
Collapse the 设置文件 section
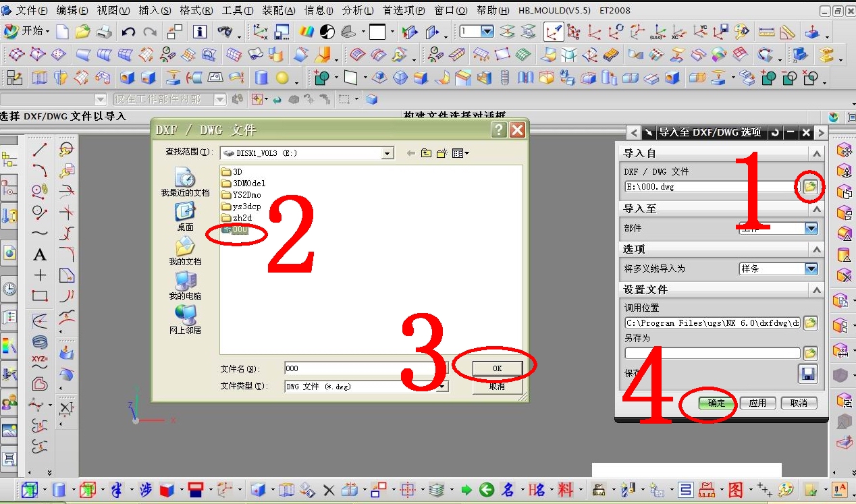[x=817, y=290]
